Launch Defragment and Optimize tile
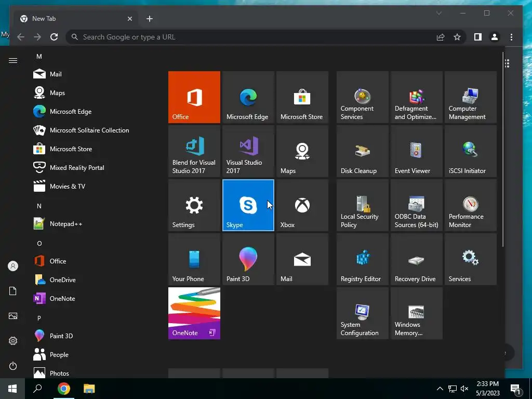Screen dimensions: 532x399 click(416, 97)
